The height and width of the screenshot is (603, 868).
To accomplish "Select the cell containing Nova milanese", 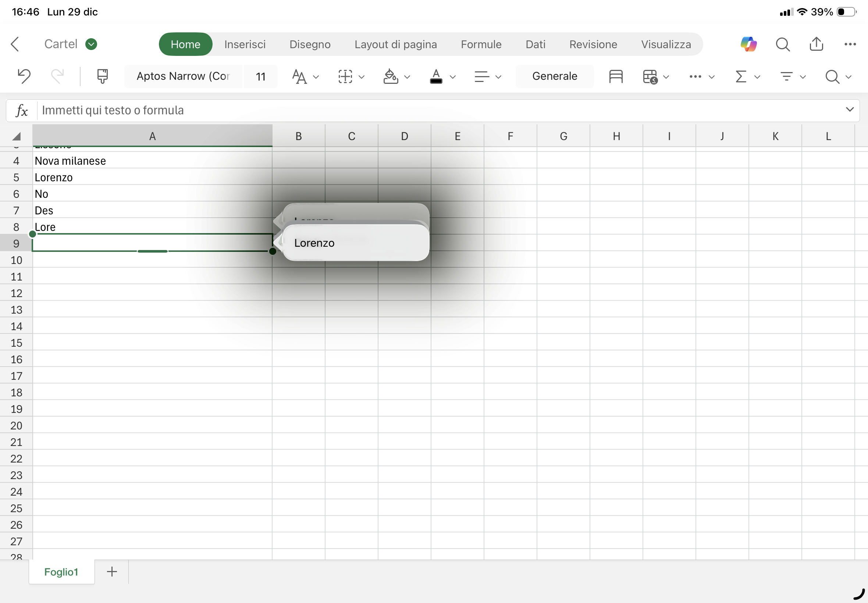I will 152,161.
